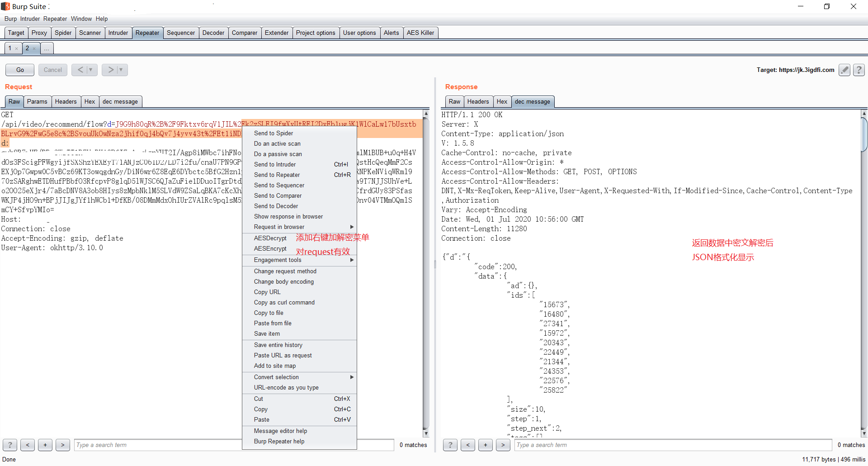Select Send to Spider
The width and height of the screenshot is (868, 466).
tap(299, 133)
